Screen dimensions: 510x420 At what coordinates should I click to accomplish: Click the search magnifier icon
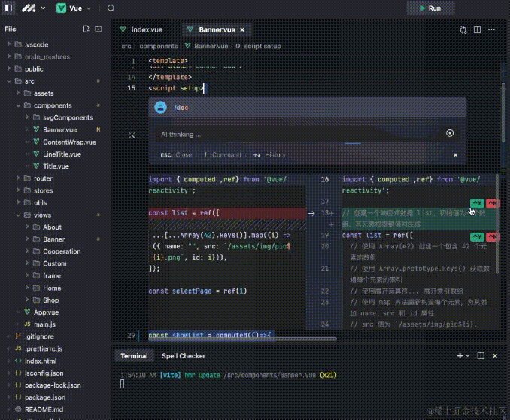point(111,8)
